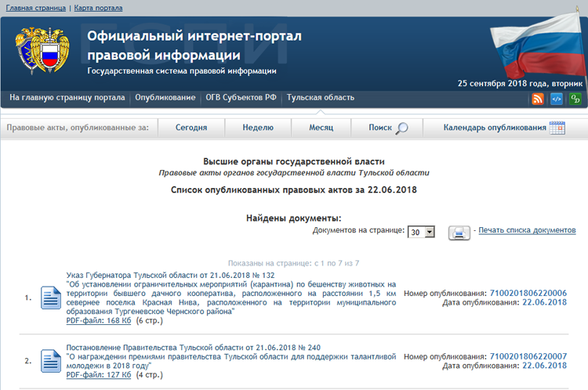Click the green open data icon
The width and height of the screenshot is (588, 390).
click(x=575, y=99)
